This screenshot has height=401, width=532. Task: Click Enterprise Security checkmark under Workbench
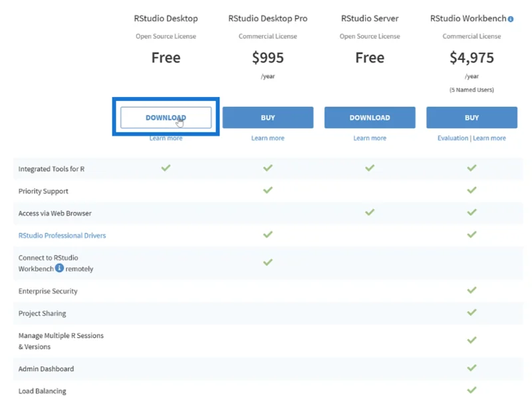pos(471,290)
